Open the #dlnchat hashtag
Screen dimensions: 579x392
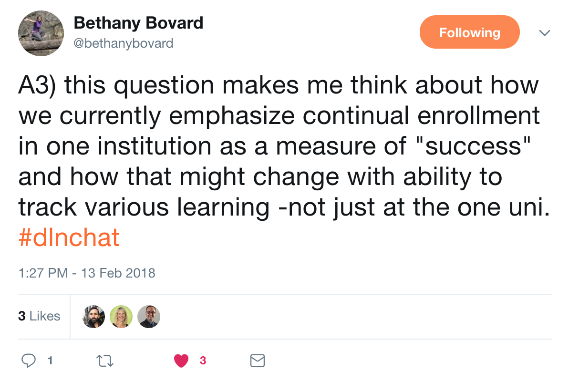69,237
